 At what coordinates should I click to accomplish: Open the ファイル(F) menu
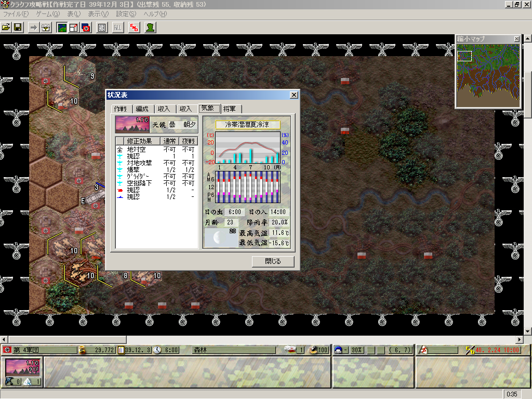[16, 14]
